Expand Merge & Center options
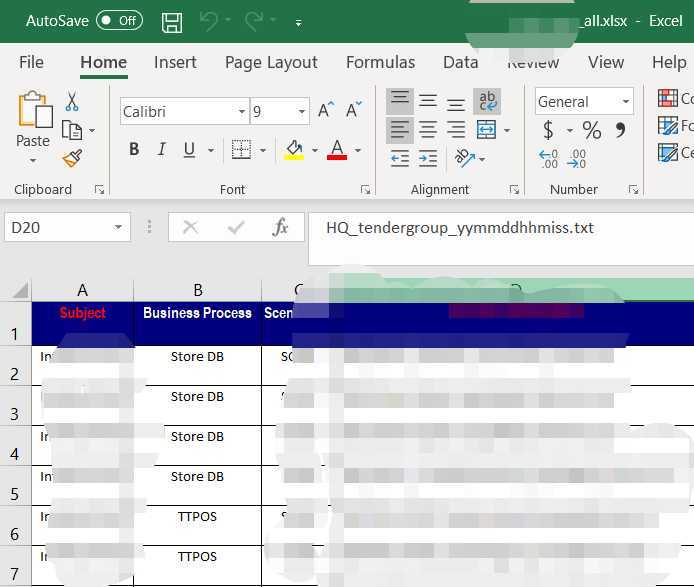 tap(507, 130)
